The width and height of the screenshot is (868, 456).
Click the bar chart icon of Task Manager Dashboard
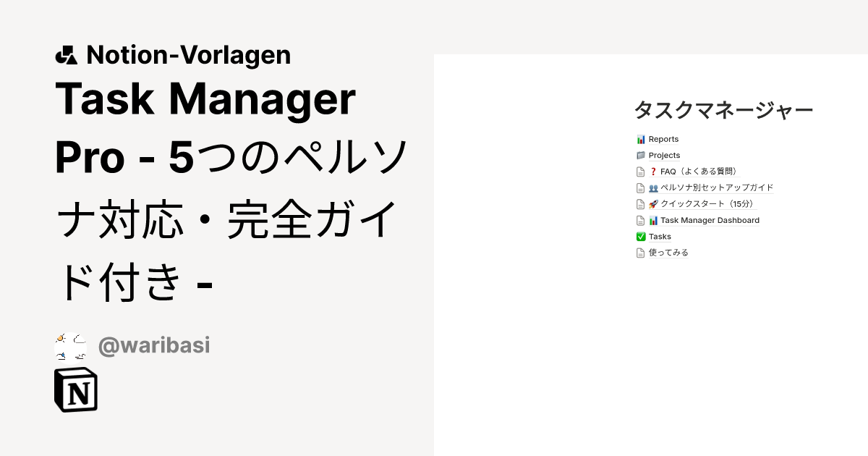point(653,220)
